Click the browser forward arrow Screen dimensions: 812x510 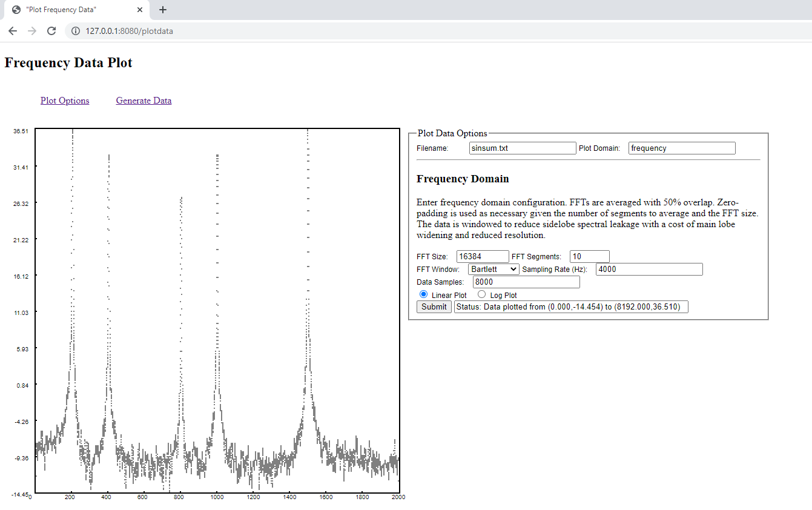coord(32,31)
